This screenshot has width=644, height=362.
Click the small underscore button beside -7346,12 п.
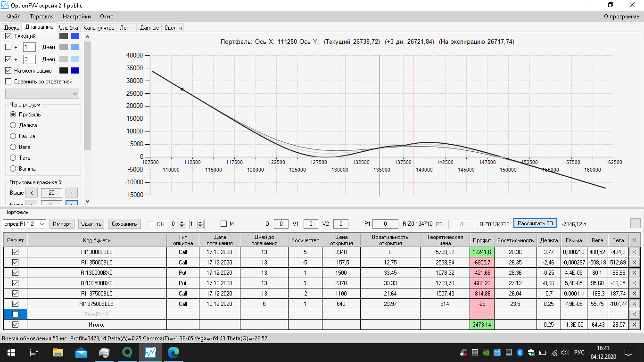pos(635,223)
